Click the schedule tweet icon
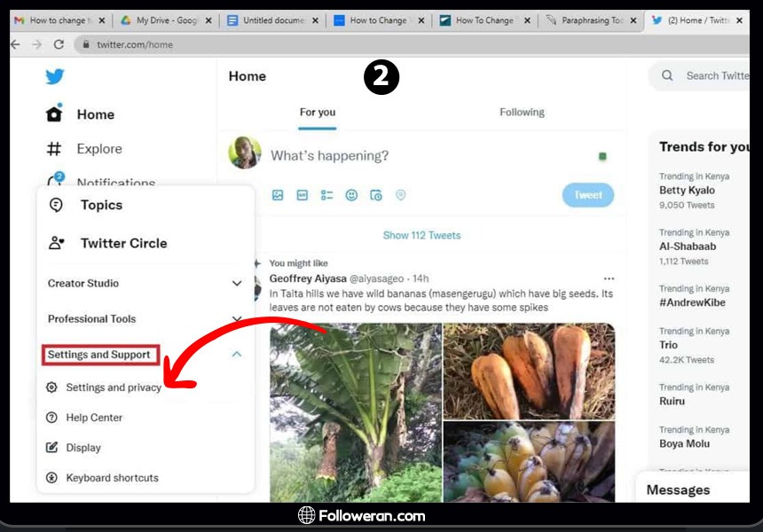763x532 pixels. [x=376, y=195]
